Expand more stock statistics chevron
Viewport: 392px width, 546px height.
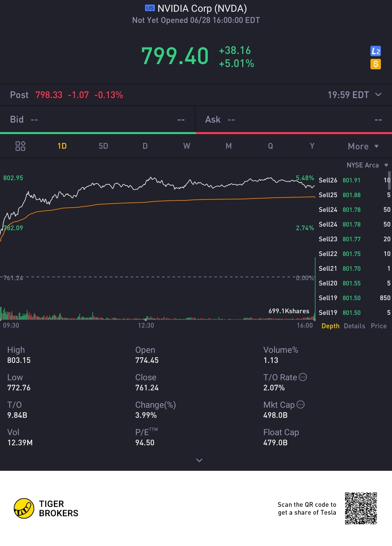tap(199, 460)
